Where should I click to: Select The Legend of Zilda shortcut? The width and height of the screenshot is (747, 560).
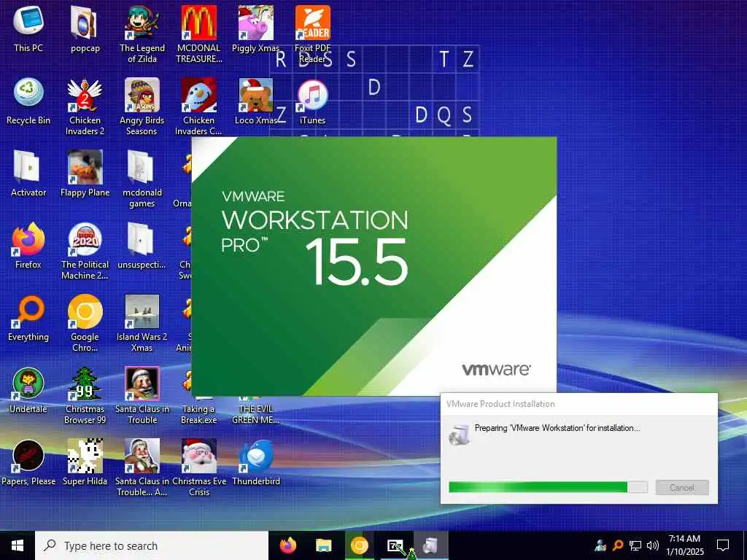click(142, 34)
